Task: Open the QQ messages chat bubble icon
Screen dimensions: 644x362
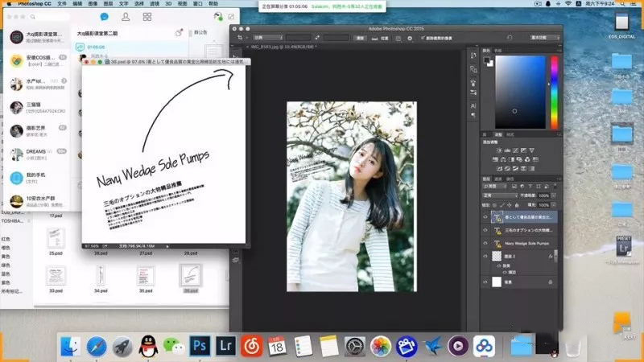Action: (x=105, y=17)
